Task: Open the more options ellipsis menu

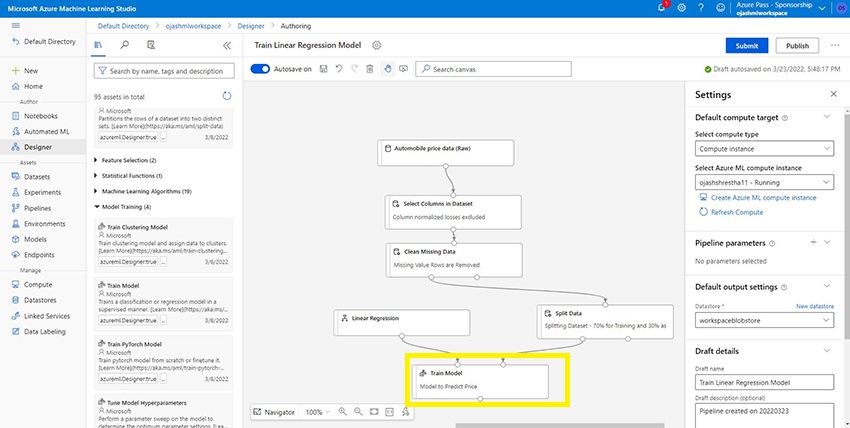Action: (835, 46)
